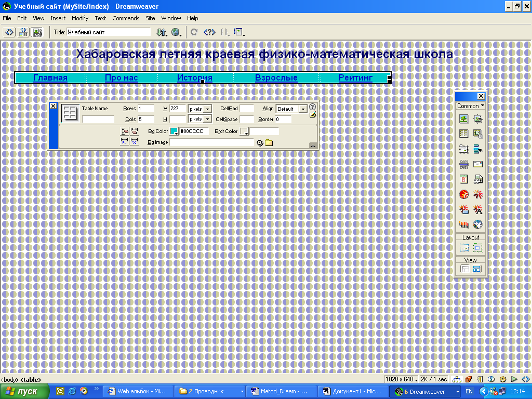Click the История link
Viewport: 532px width, 399px height.
pyautogui.click(x=195, y=78)
